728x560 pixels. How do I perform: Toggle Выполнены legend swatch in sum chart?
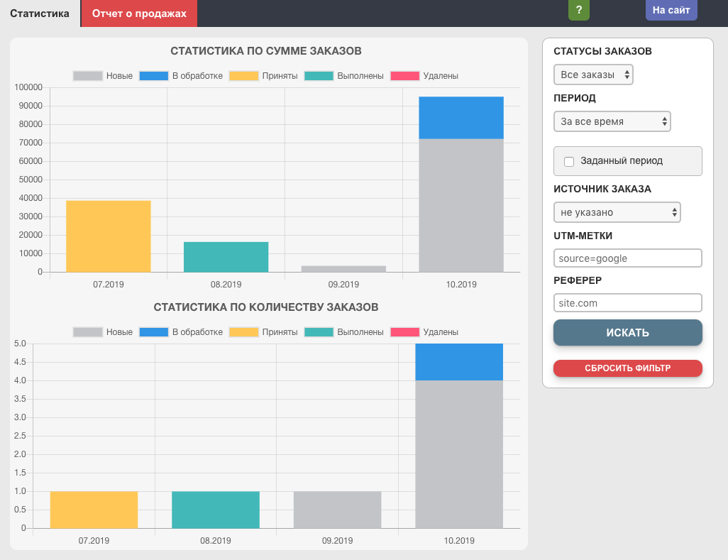click(319, 76)
